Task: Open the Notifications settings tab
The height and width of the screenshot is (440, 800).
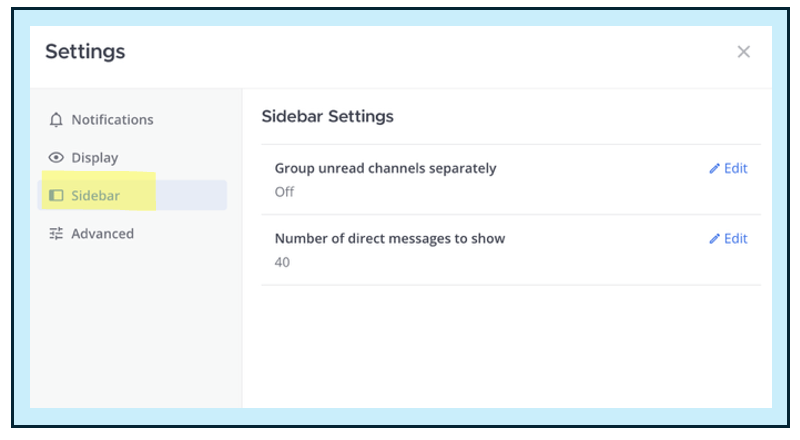Action: coord(112,120)
